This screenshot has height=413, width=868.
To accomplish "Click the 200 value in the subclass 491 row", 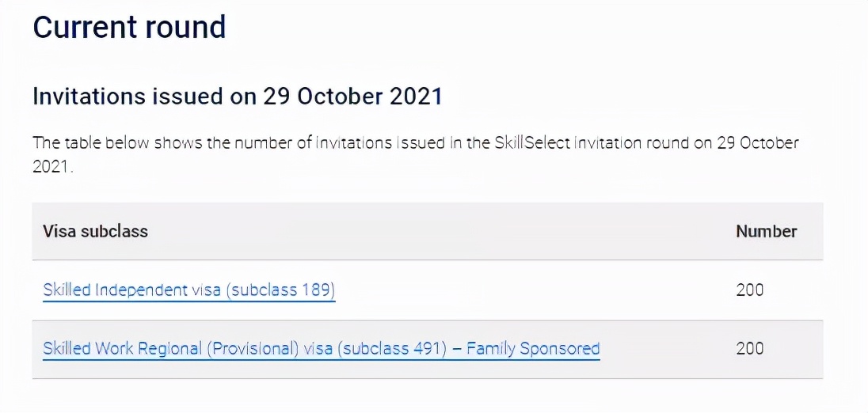I will tap(749, 348).
